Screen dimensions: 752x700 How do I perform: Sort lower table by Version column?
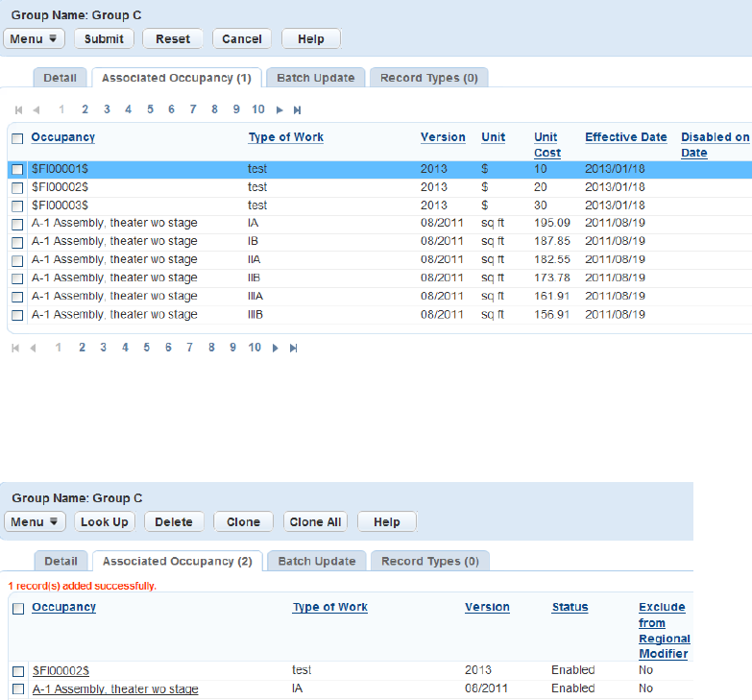tap(487, 607)
